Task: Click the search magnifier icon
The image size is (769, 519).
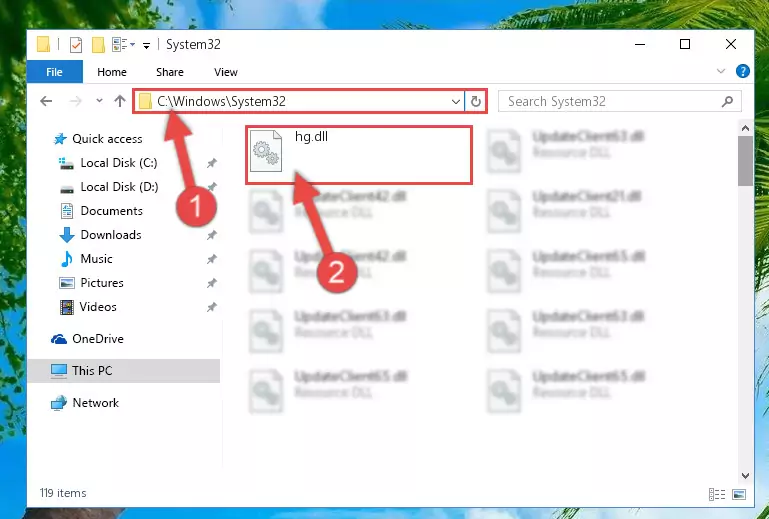Action: coord(727,102)
